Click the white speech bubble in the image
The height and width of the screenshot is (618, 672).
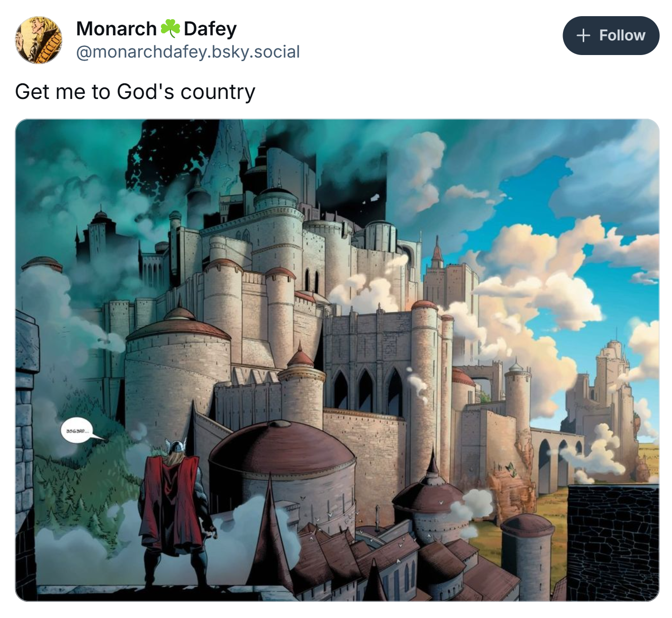coord(77,432)
